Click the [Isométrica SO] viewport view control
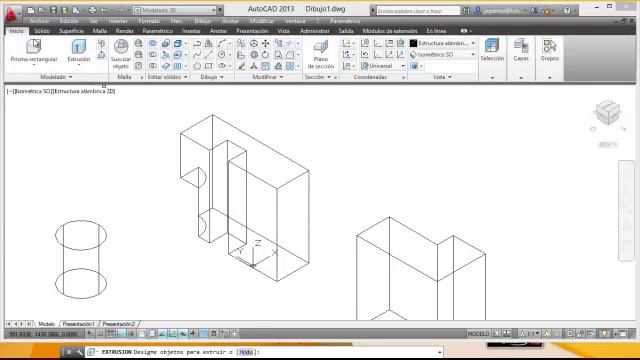Image resolution: width=640 pixels, height=360 pixels. 33,91
